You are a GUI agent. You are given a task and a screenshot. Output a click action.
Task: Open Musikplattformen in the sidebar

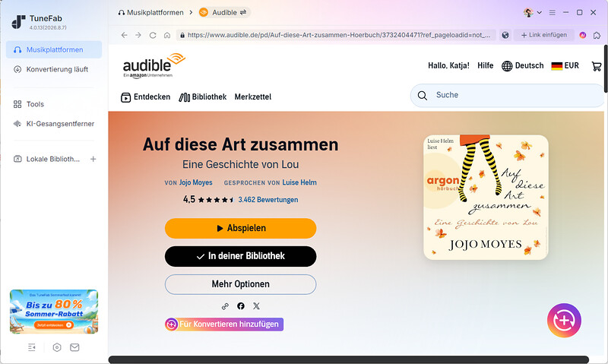click(54, 49)
